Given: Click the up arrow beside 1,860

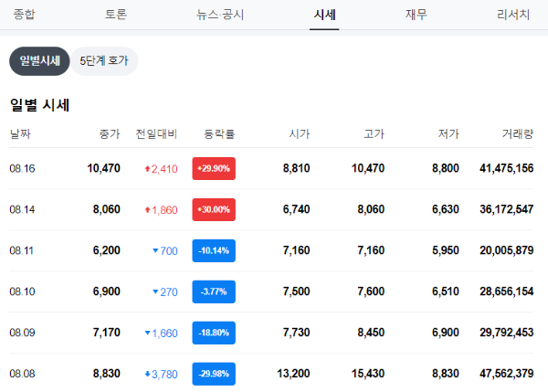Looking at the screenshot, I should click(147, 210).
